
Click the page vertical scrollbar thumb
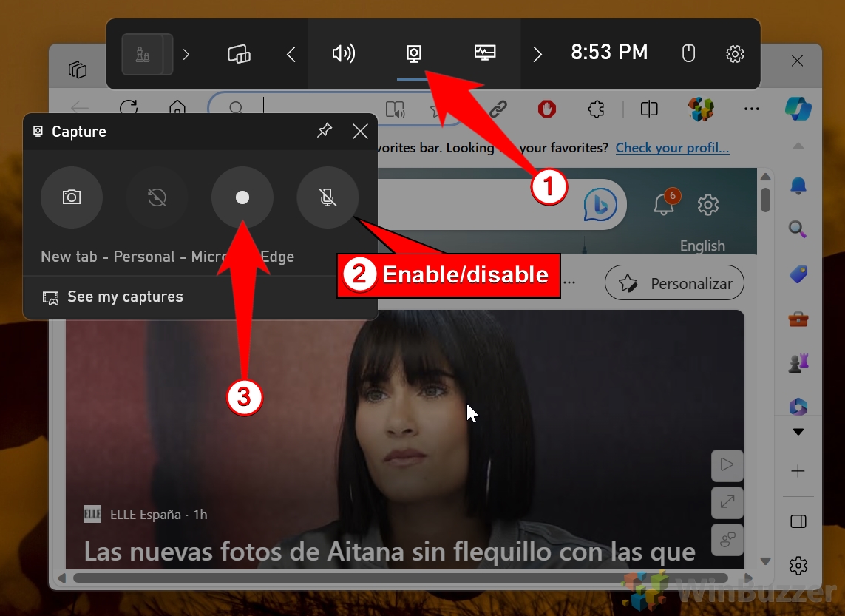pyautogui.click(x=765, y=200)
